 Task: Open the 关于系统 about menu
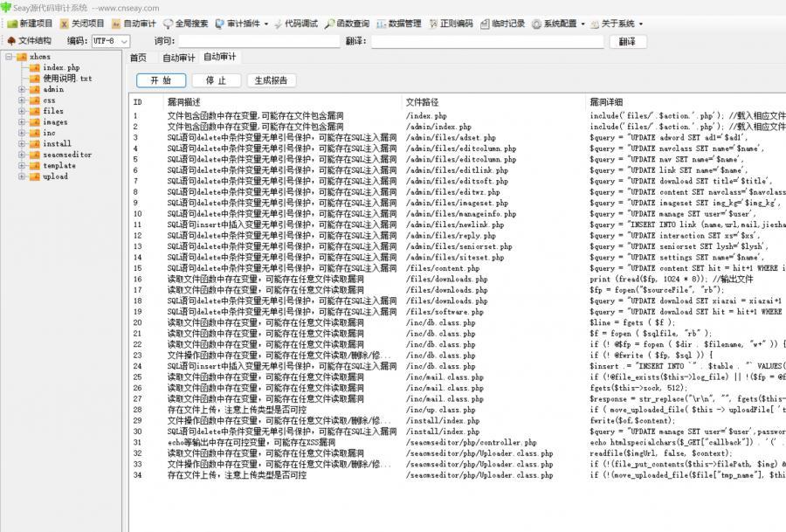(x=617, y=24)
